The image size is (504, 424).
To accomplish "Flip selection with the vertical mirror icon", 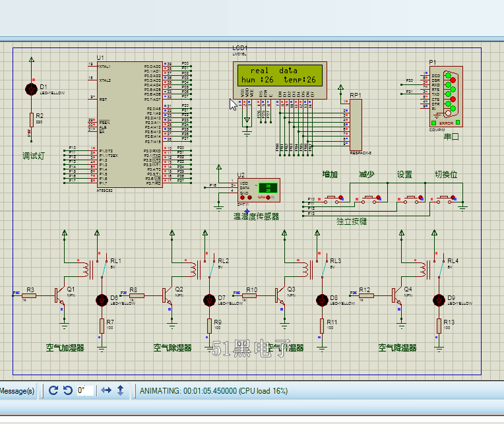I will [120, 390].
